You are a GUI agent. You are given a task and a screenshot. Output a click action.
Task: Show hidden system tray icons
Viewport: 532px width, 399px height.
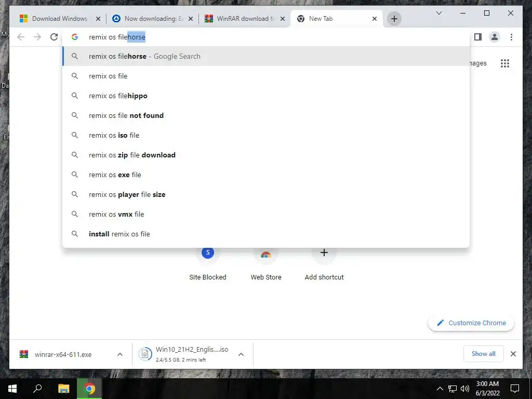(x=440, y=389)
